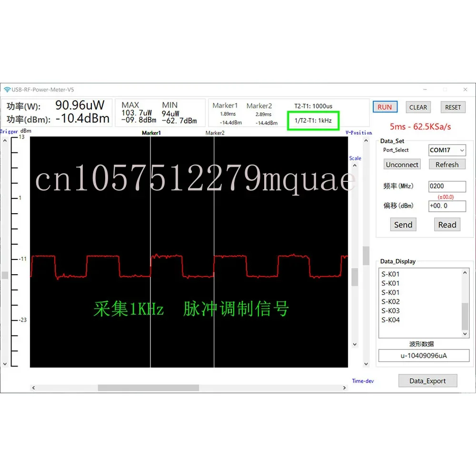
Task: Click the app icon in the title bar
Action: (x=7, y=89)
